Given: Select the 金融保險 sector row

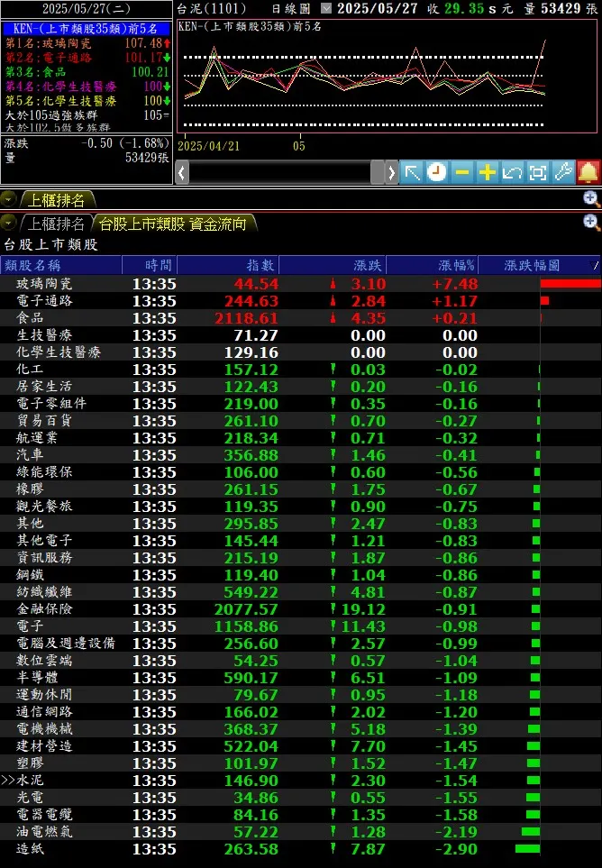Looking at the screenshot, I should click(x=301, y=609).
